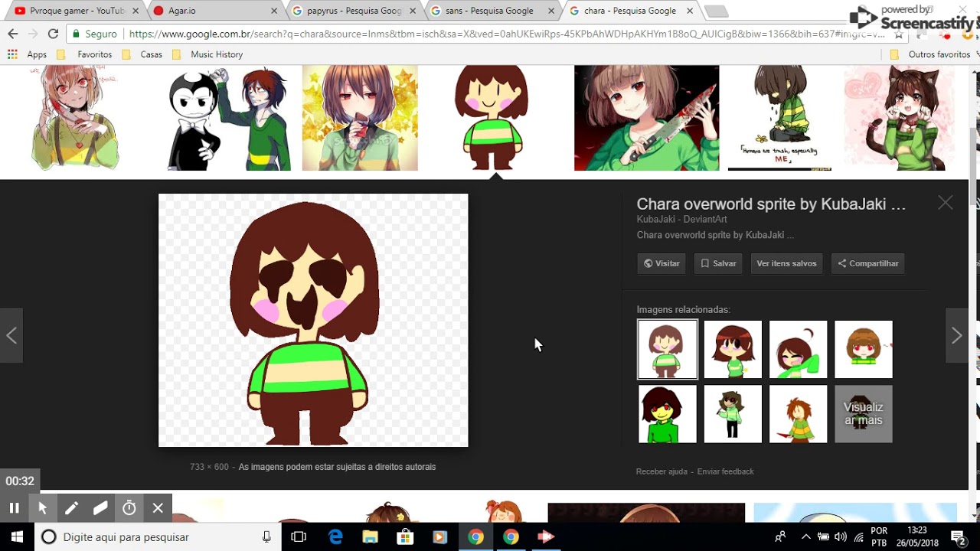
Task: Close the image preview panel
Action: coord(946,203)
